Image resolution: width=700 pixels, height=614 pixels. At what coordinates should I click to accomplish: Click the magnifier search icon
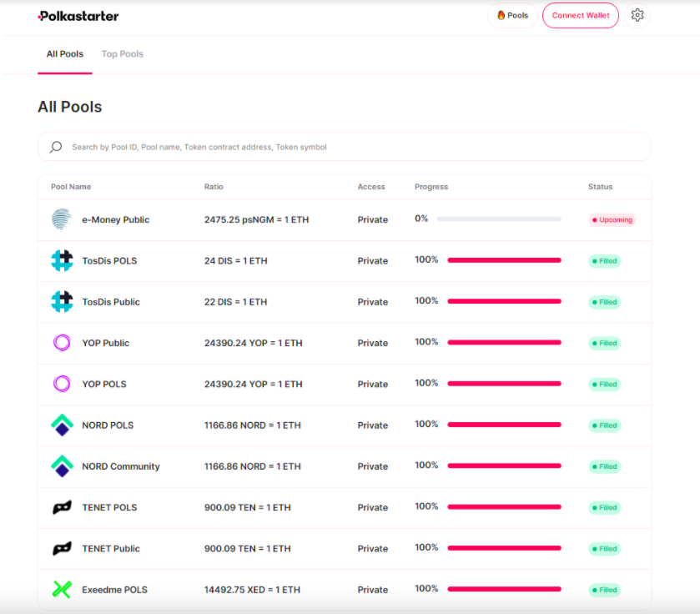click(x=56, y=147)
